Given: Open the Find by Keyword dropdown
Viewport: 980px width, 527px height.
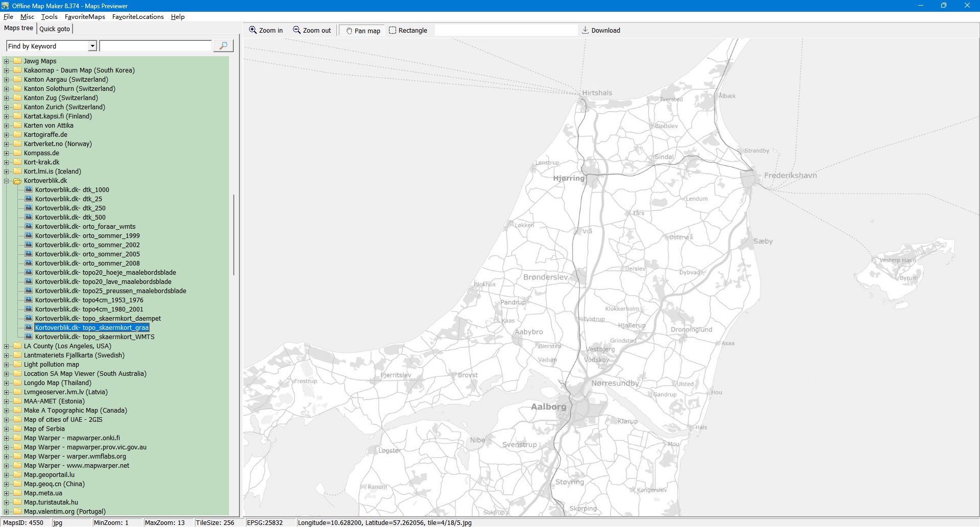Looking at the screenshot, I should pos(92,46).
